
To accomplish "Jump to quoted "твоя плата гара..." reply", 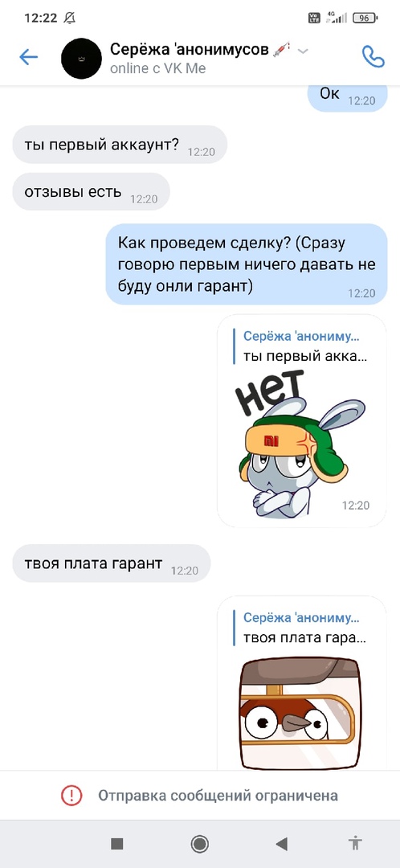I will (x=302, y=628).
